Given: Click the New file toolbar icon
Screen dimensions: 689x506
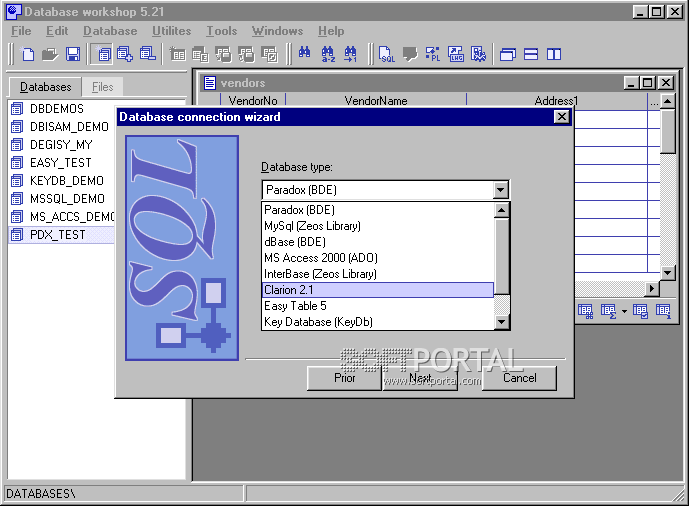Looking at the screenshot, I should (28, 54).
